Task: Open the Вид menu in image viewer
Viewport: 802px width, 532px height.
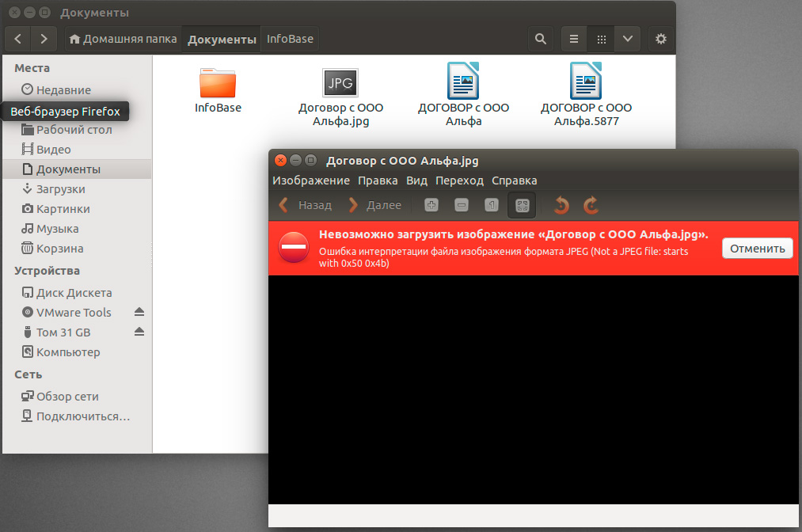Action: tap(417, 180)
